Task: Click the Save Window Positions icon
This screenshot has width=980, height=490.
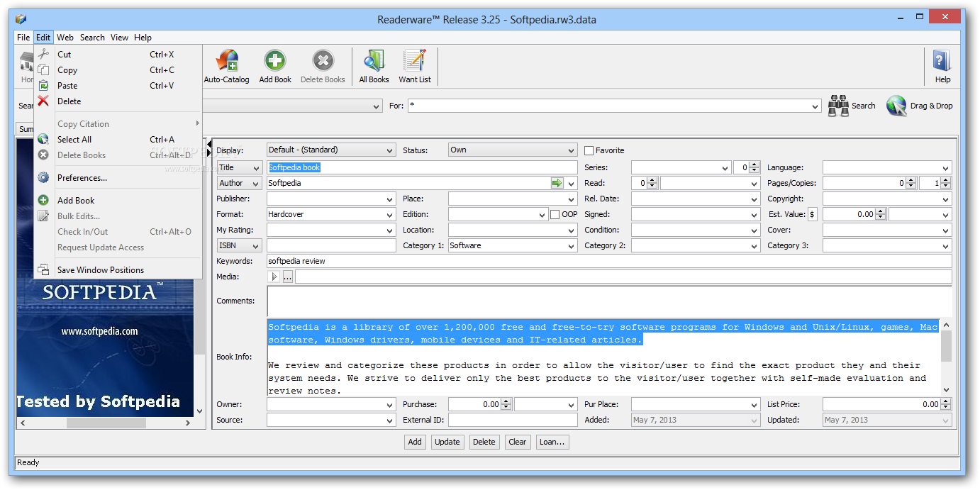Action: (x=43, y=269)
